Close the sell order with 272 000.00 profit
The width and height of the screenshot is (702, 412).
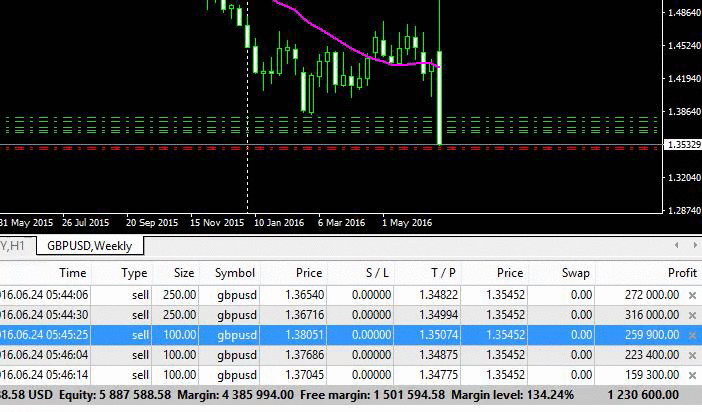(692, 295)
